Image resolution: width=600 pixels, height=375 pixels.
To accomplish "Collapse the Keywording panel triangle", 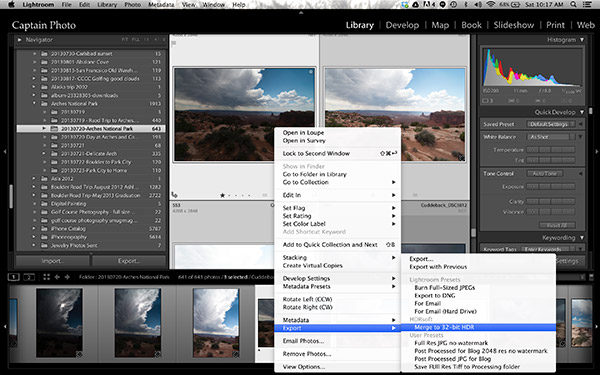I will [x=582, y=238].
